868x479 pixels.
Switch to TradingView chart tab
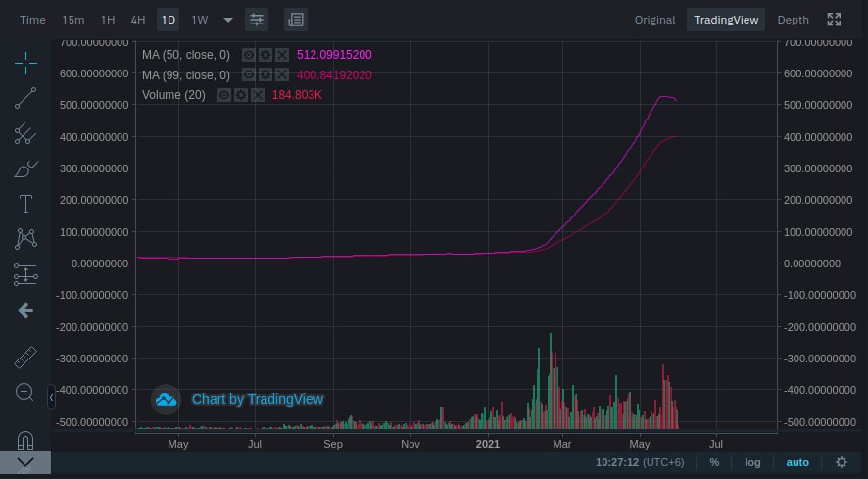tap(726, 20)
